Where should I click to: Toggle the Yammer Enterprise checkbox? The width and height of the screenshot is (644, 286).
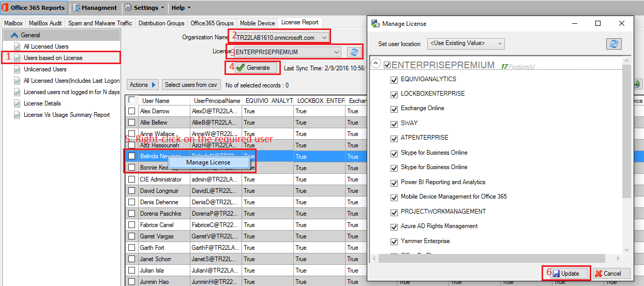tap(394, 242)
